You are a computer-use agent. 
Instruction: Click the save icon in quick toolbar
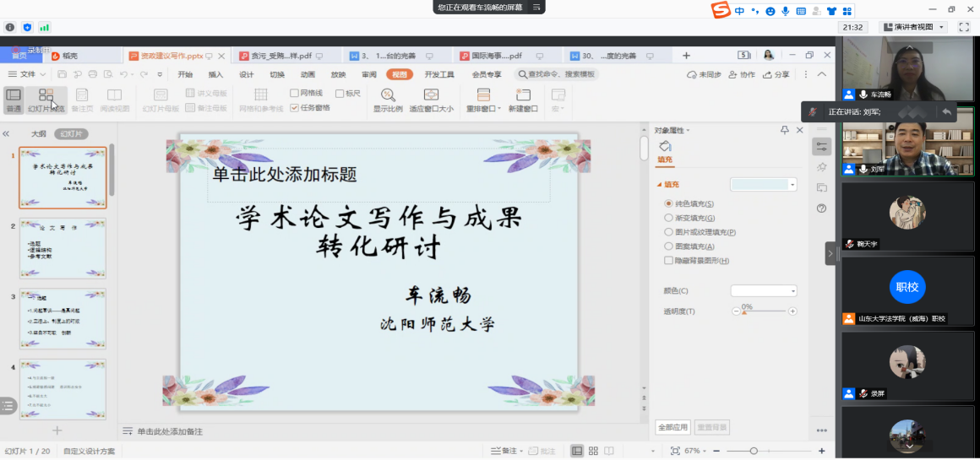click(x=62, y=74)
